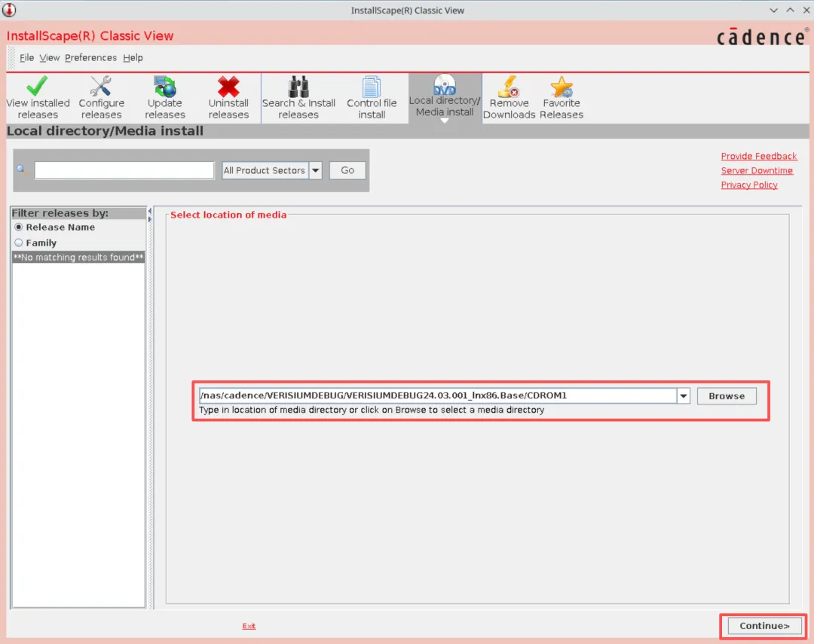
Task: Open Privacy Policy link
Action: click(748, 185)
